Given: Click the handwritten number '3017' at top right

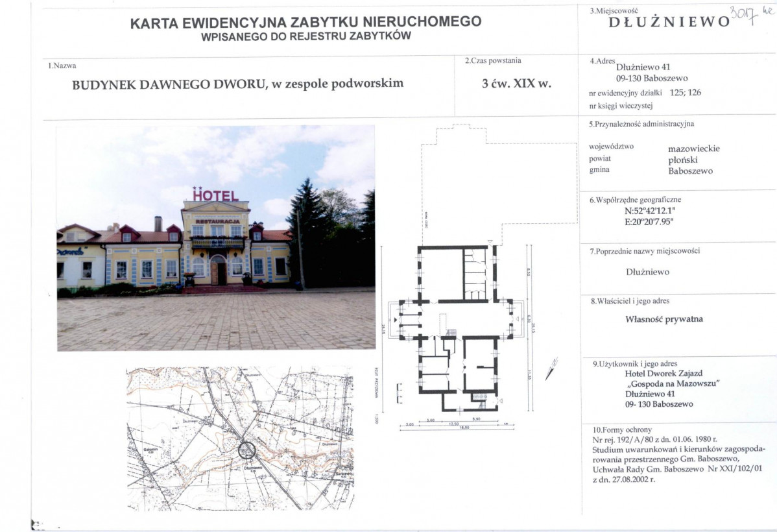Looking at the screenshot, I should 745,14.
